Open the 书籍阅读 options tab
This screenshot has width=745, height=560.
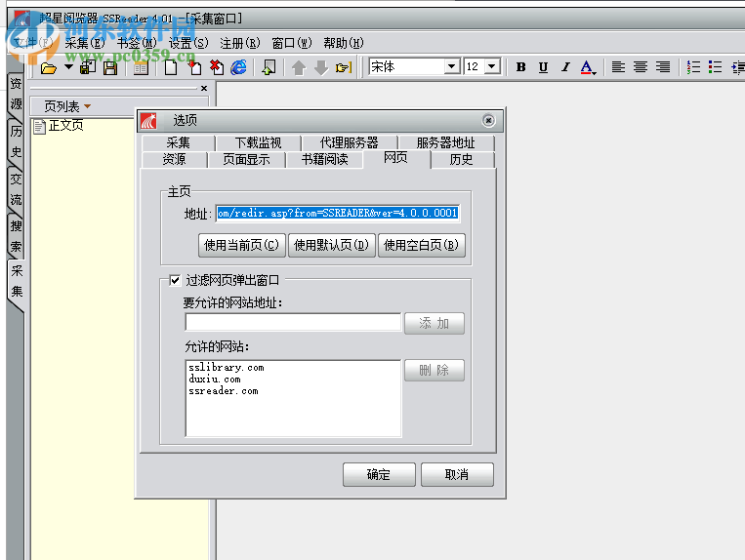pos(324,159)
